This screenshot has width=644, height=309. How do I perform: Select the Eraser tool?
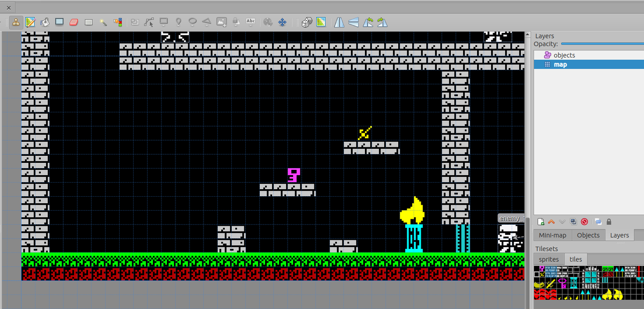[x=74, y=22]
